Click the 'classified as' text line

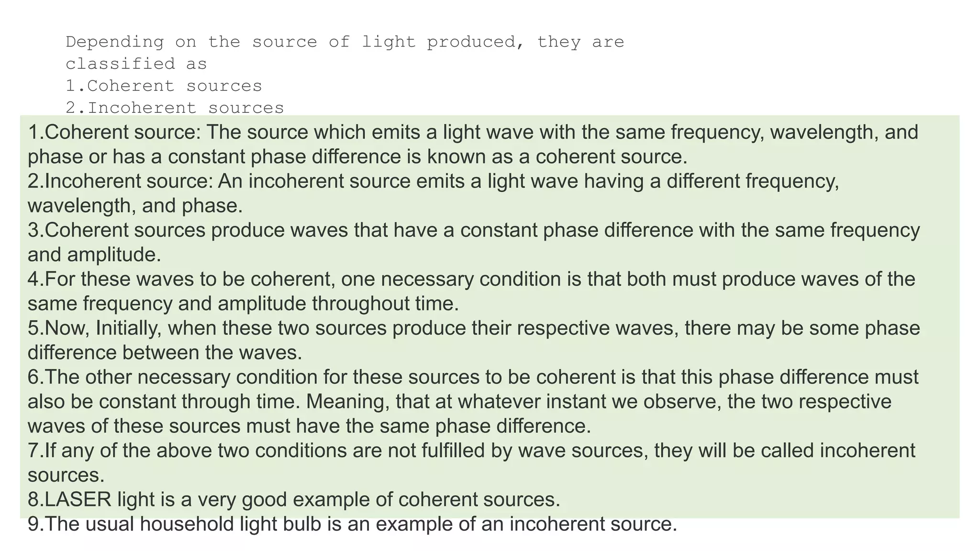pos(136,64)
